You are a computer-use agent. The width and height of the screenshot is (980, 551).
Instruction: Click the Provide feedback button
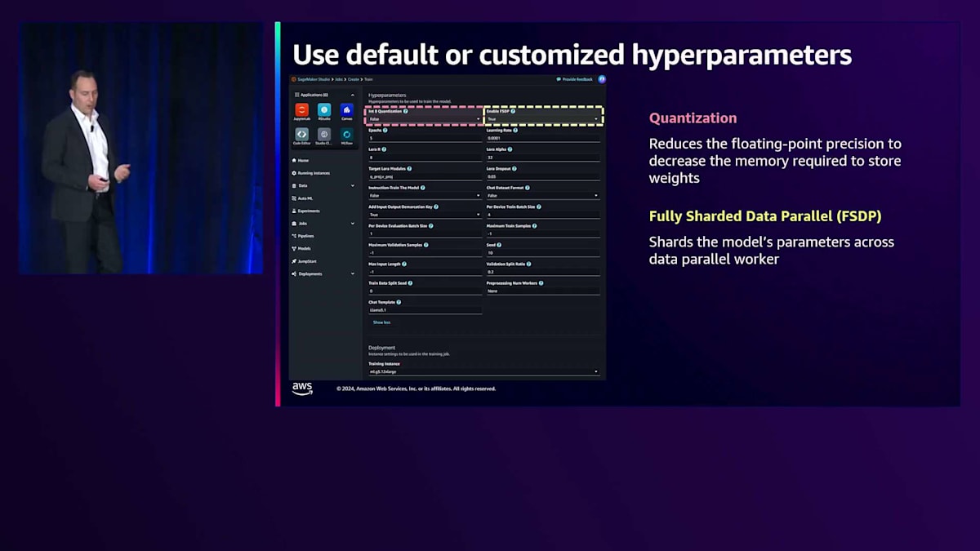[575, 79]
